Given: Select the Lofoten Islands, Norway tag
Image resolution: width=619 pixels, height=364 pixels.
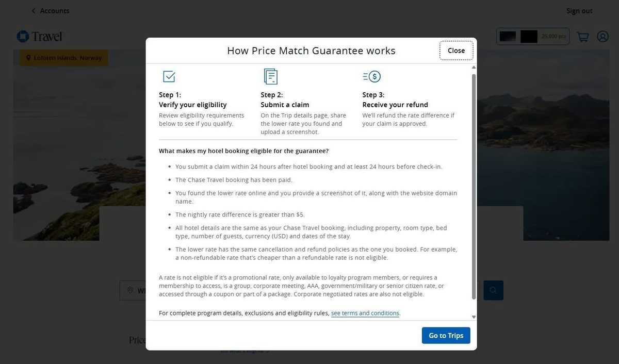Looking at the screenshot, I should click(x=63, y=58).
